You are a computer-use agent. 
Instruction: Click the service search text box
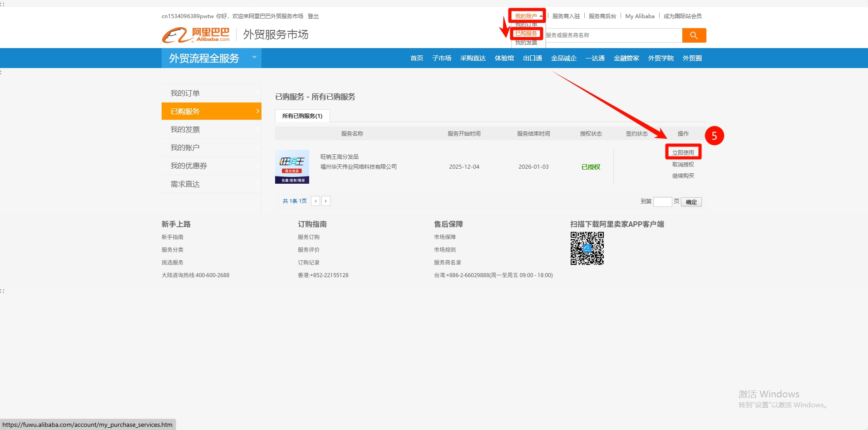(613, 35)
